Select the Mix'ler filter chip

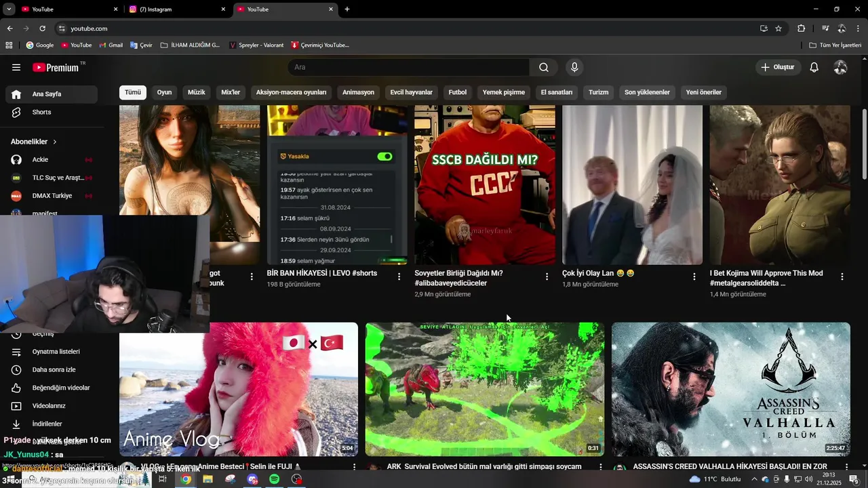coord(231,92)
